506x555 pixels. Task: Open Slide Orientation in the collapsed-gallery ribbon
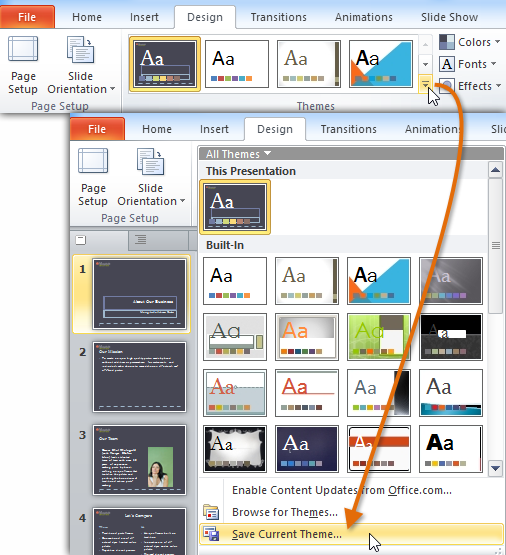(x=81, y=64)
